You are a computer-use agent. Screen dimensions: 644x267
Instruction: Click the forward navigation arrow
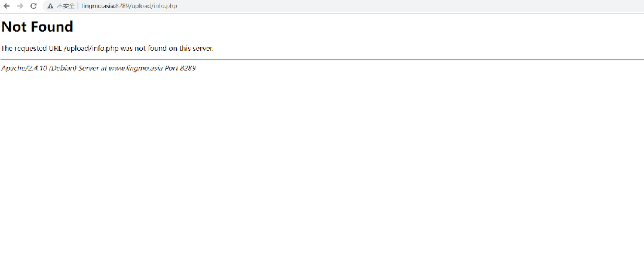(x=20, y=6)
